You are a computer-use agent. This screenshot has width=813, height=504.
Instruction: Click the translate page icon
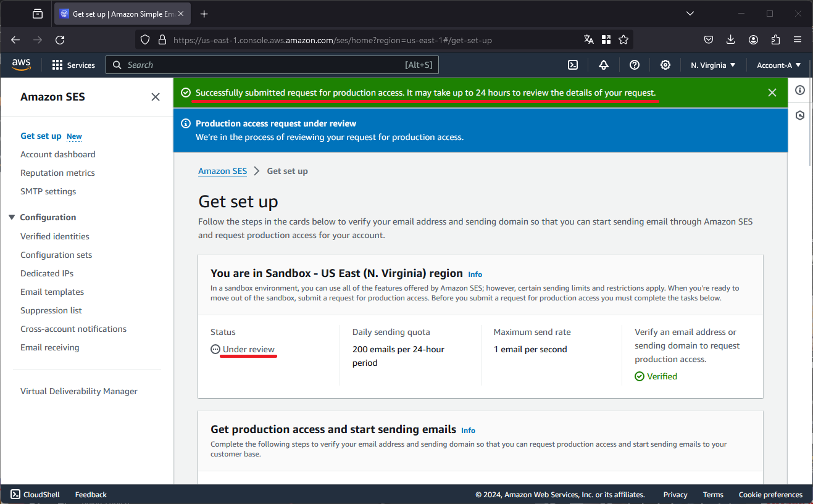pos(589,39)
